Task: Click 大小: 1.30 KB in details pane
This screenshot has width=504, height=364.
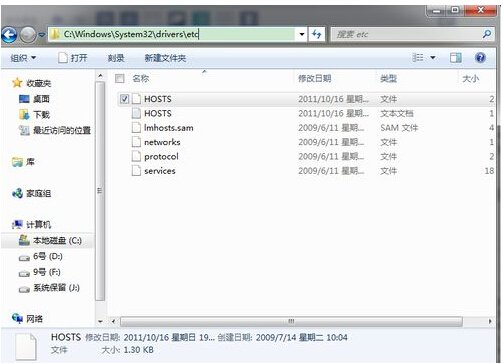Action: click(x=127, y=350)
